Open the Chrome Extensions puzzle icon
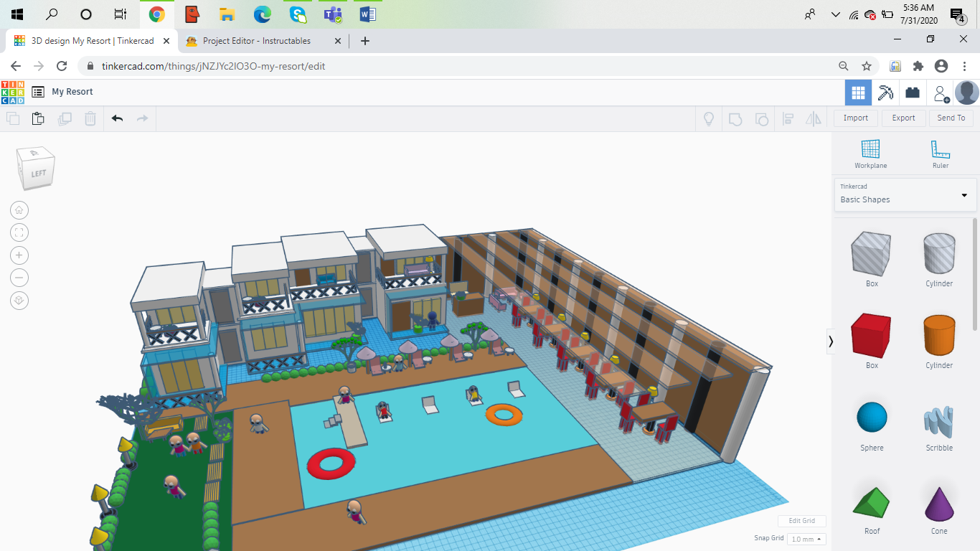 (x=918, y=66)
